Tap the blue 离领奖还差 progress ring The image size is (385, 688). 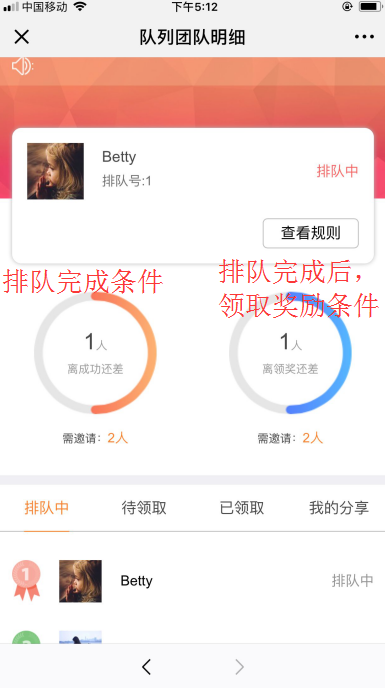pyautogui.click(x=290, y=353)
